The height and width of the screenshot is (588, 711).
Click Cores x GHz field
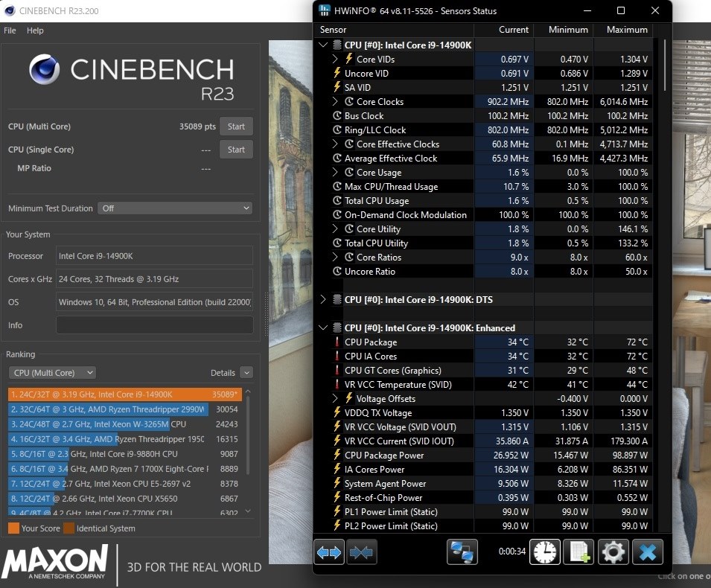154,279
